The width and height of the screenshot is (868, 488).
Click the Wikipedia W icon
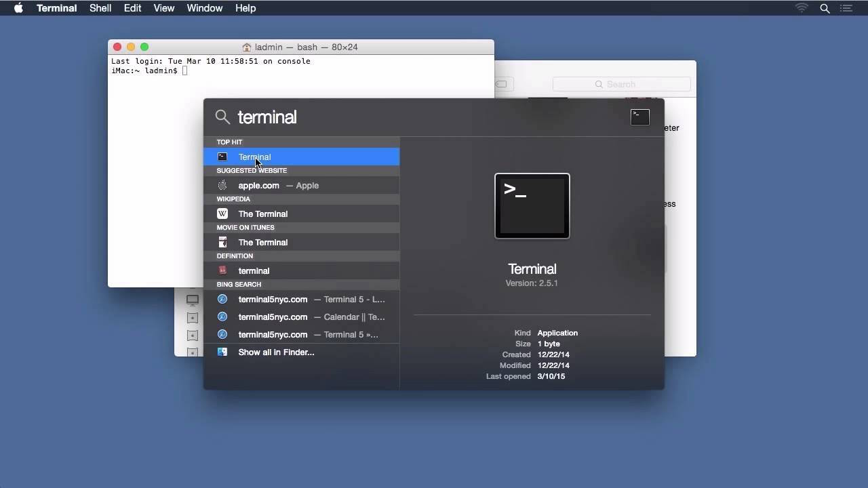222,213
